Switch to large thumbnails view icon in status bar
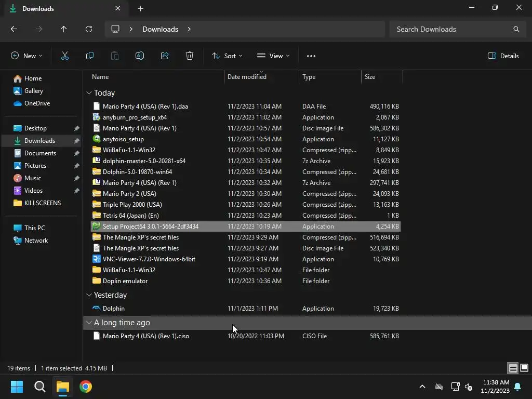Screen dimensions: 532x399 point(524,368)
